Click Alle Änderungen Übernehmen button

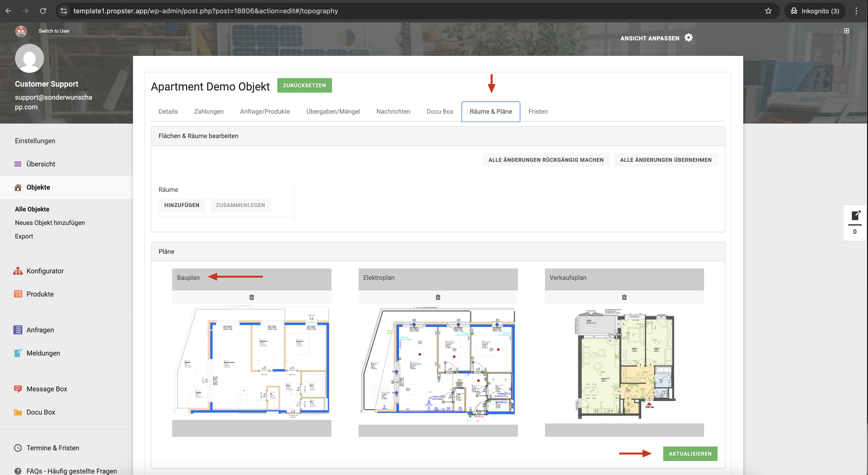click(x=665, y=160)
